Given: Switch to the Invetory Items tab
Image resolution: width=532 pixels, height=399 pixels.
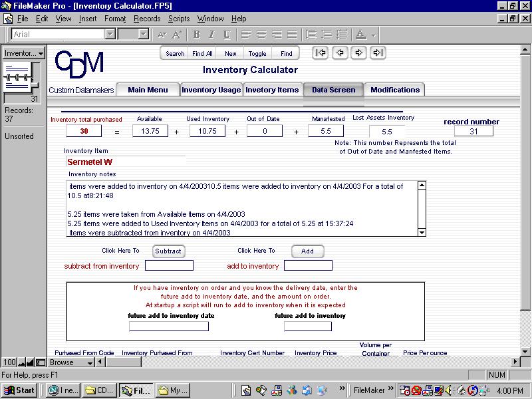Looking at the screenshot, I should pyautogui.click(x=272, y=90).
